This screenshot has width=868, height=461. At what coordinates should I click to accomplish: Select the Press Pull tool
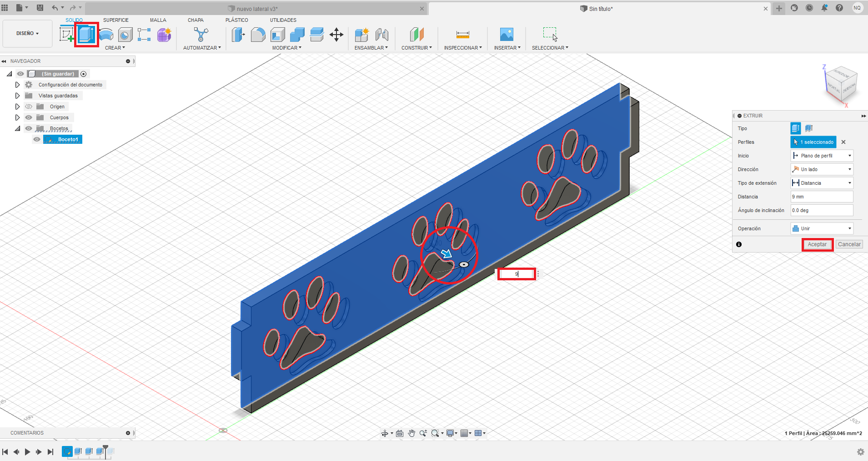(238, 35)
